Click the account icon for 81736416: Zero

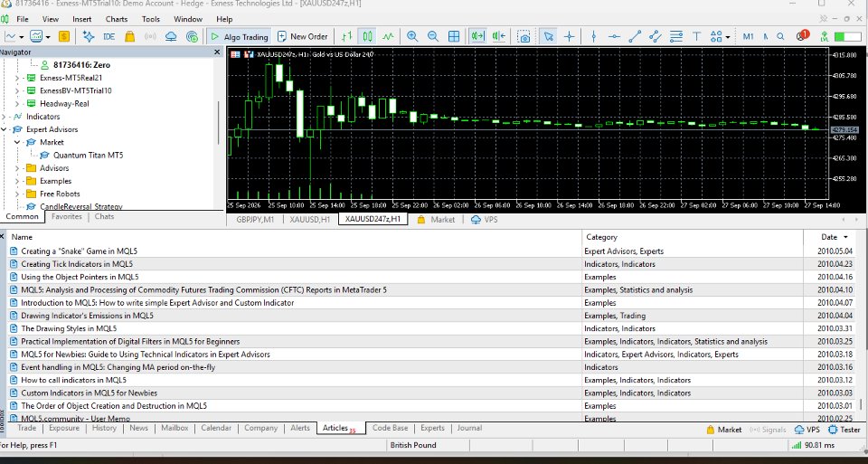coord(45,65)
